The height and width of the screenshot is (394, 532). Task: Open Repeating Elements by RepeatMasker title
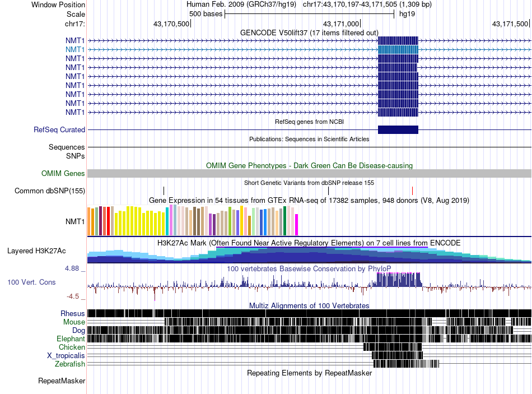coord(309,373)
